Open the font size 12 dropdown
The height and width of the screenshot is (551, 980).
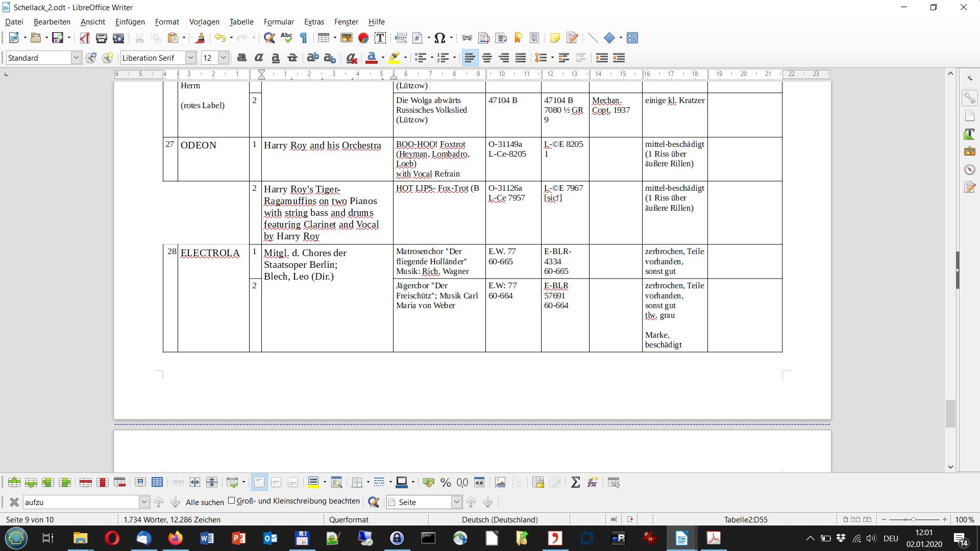pos(223,58)
